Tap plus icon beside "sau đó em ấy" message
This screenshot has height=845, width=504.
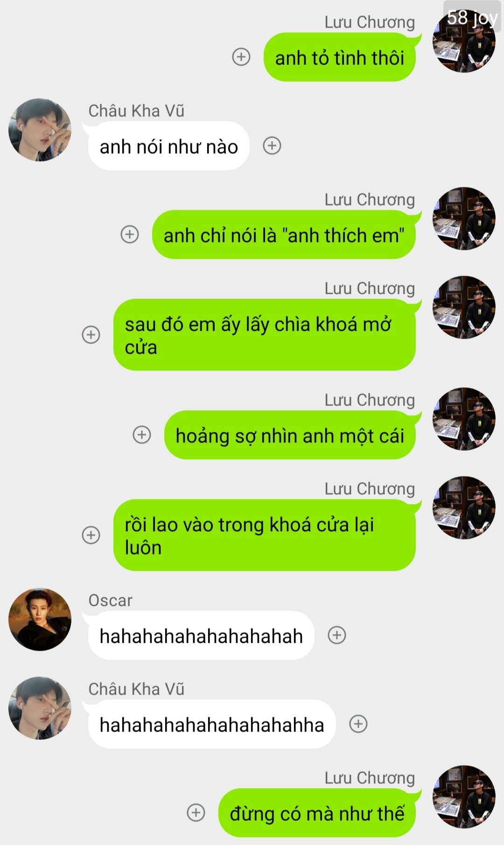point(91,334)
